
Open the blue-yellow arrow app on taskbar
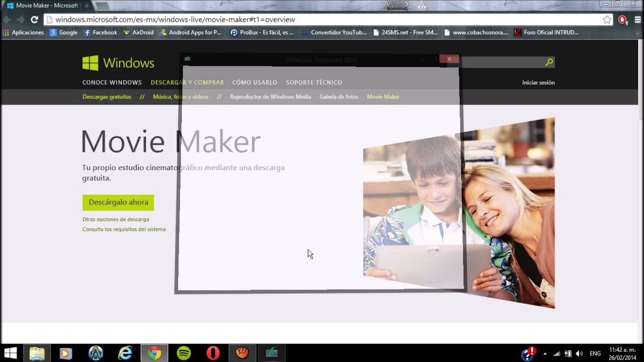[x=96, y=353]
